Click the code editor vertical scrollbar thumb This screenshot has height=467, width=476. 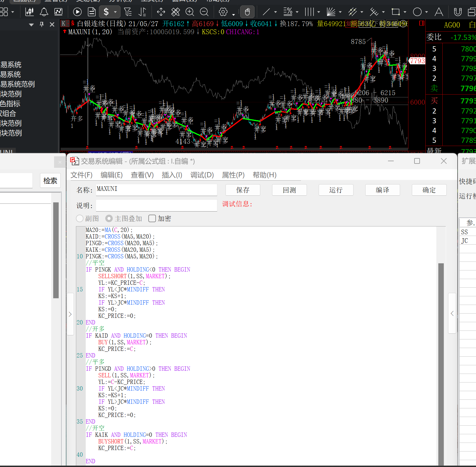(x=441, y=364)
